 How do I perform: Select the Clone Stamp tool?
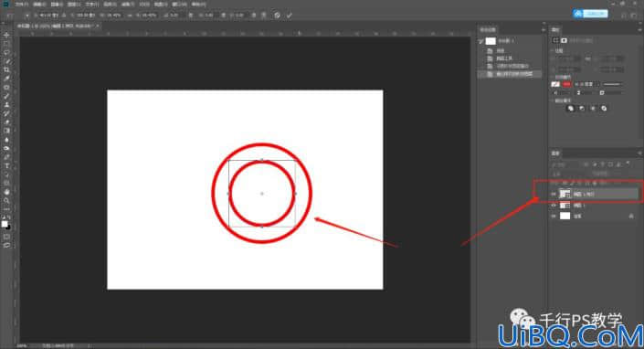click(x=6, y=105)
